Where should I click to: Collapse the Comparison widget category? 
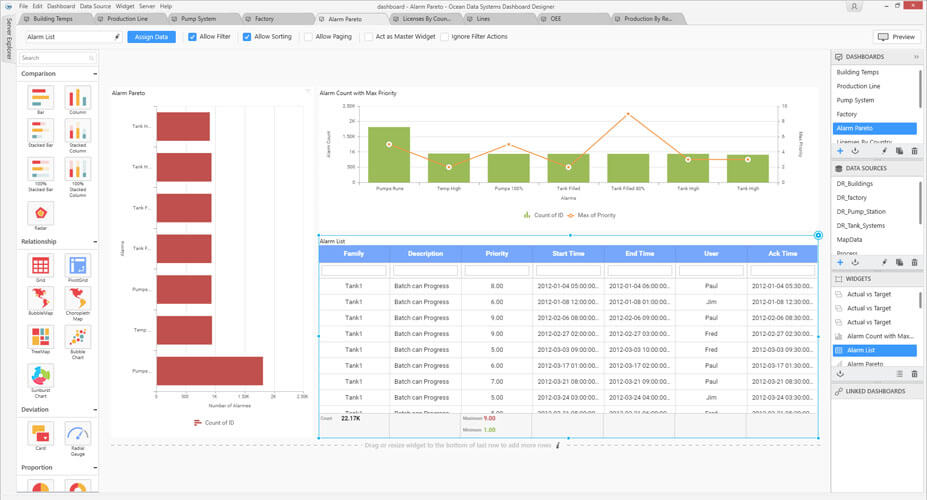[95, 74]
